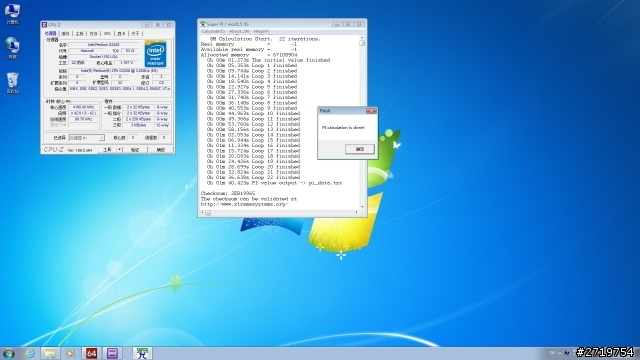
Task: Click the CPU-Z title bar icon
Action: 44,25
